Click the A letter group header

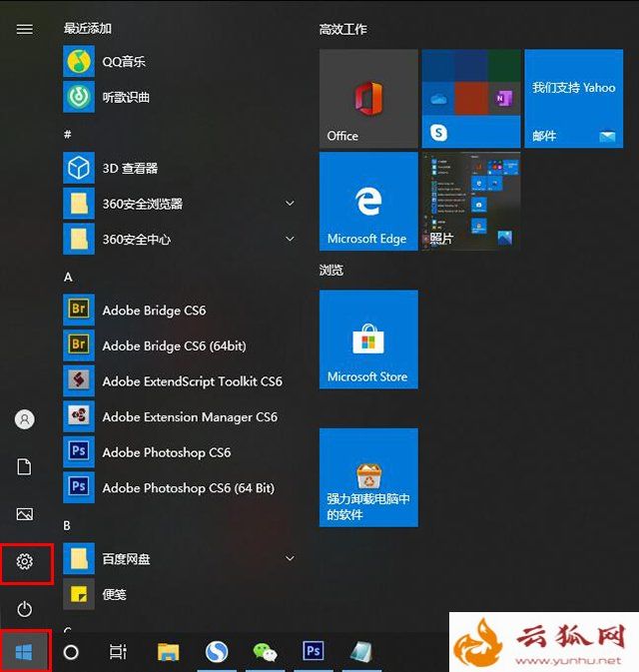point(68,277)
